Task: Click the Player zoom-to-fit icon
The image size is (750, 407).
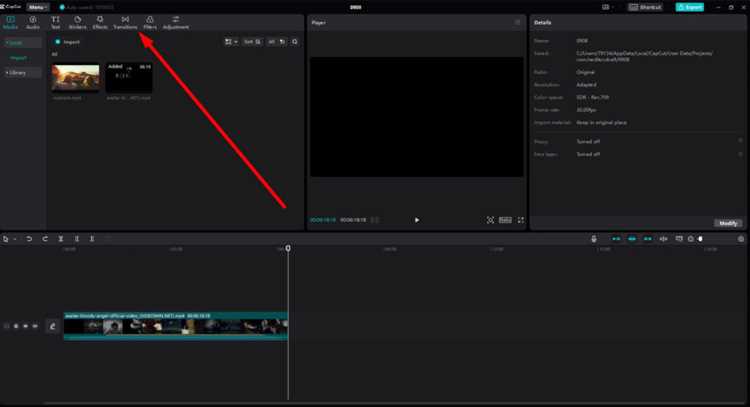Action: 490,220
